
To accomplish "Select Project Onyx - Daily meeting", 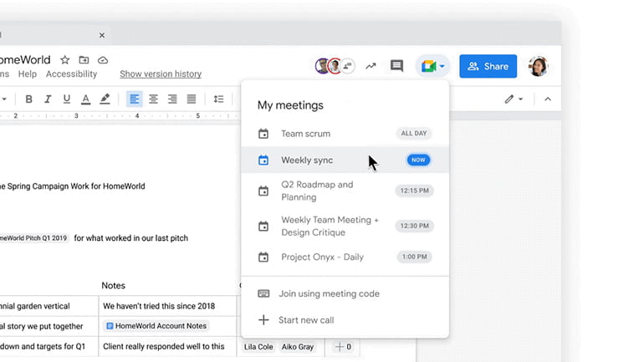I will click(x=345, y=257).
